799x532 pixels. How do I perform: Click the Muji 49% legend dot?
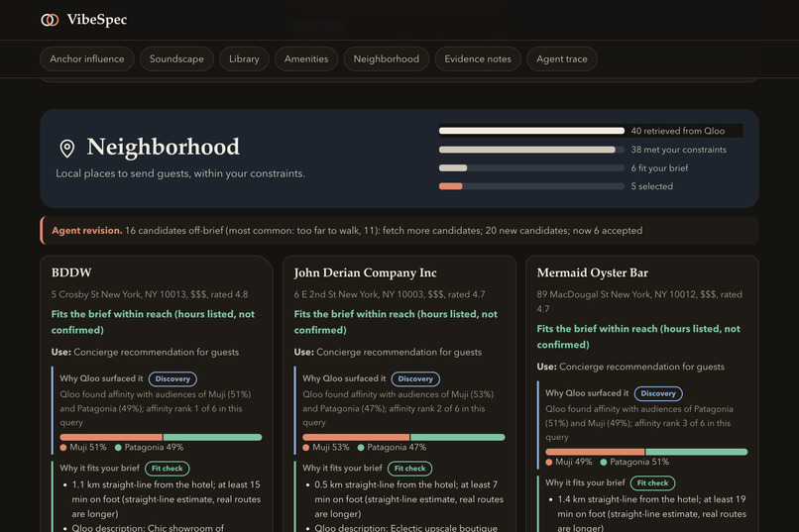tap(549, 463)
